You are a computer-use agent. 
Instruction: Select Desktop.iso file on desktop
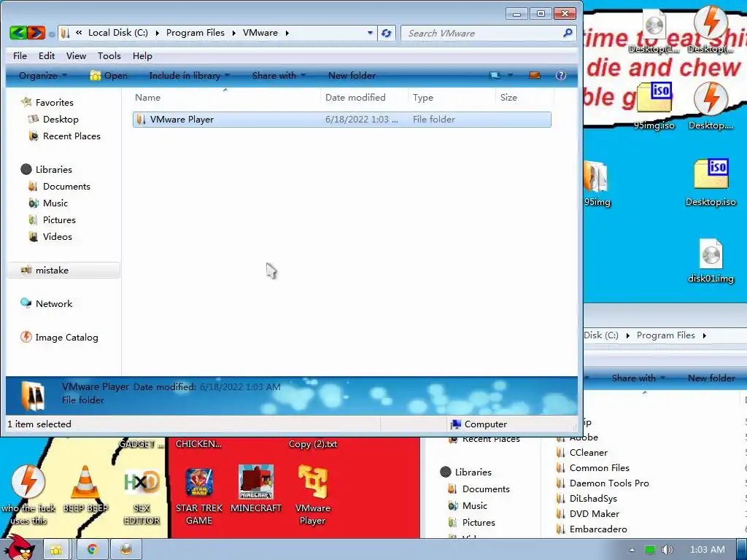click(711, 183)
